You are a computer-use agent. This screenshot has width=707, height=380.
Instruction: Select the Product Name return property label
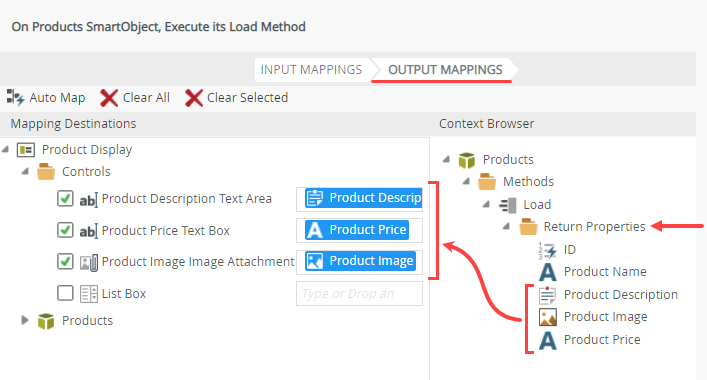click(605, 272)
